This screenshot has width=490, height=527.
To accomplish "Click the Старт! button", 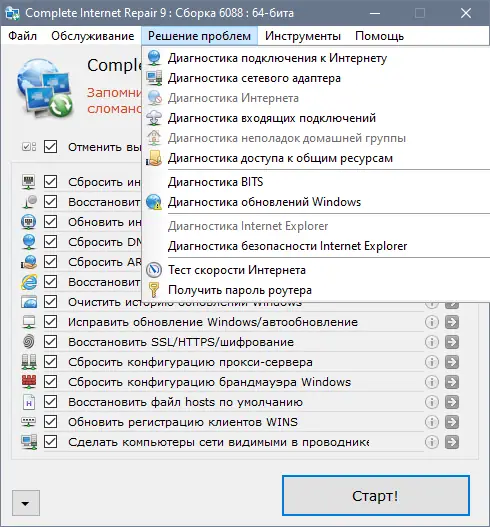I will pos(376,495).
